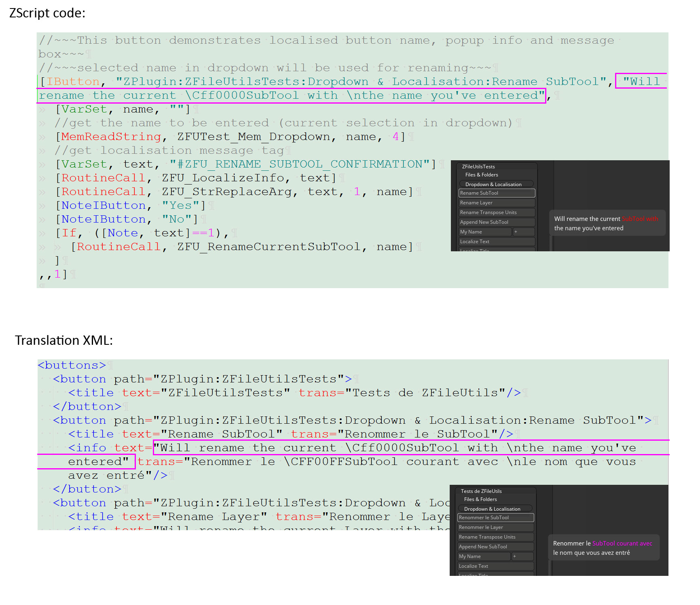Screen dimensions: 700x605
Task: Click Renommer le SubTool button
Action: pyautogui.click(x=495, y=518)
